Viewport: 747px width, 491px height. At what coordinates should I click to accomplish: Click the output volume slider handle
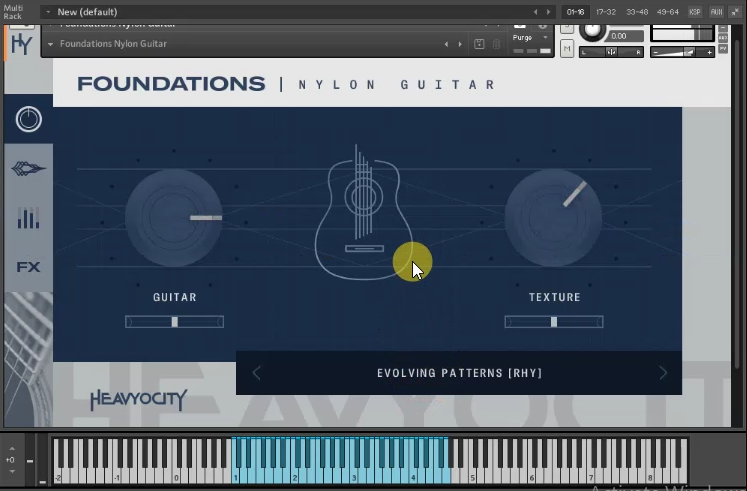(689, 52)
